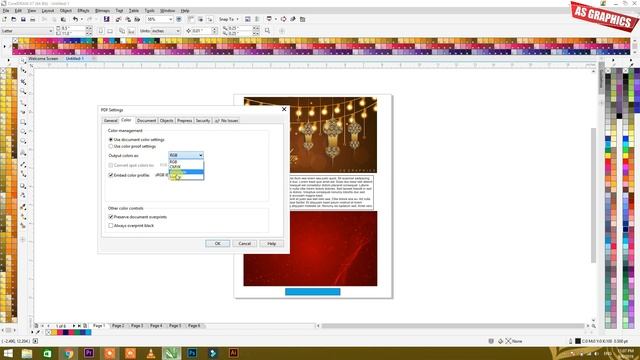Click the Save icon in toolbar
The image size is (640, 360).
23,19
